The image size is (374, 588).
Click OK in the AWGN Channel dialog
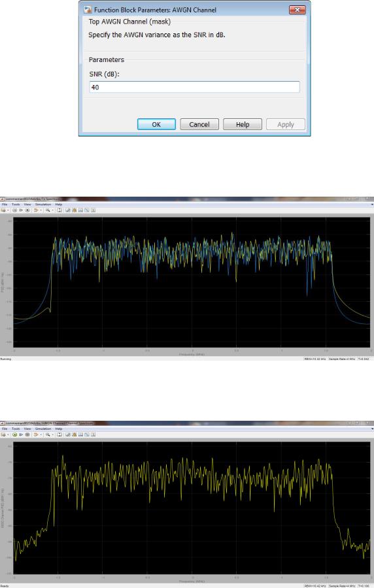(x=156, y=125)
